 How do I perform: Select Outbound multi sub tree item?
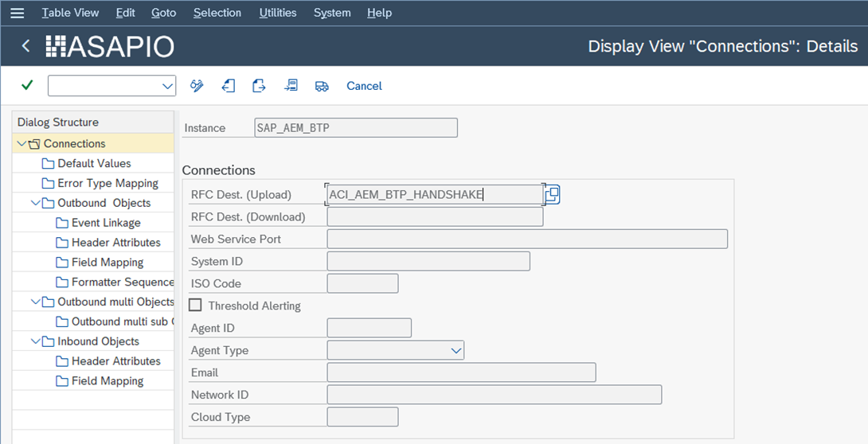pos(123,321)
